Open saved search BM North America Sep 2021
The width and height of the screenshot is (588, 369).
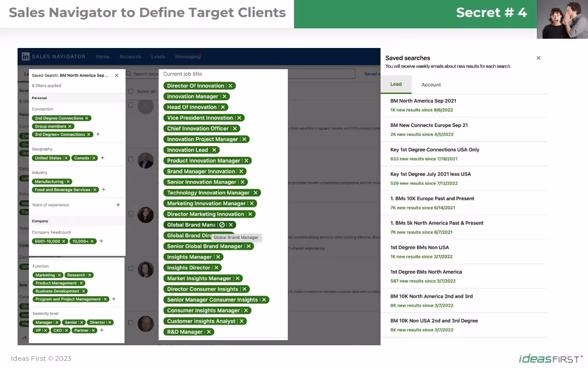[x=423, y=101]
